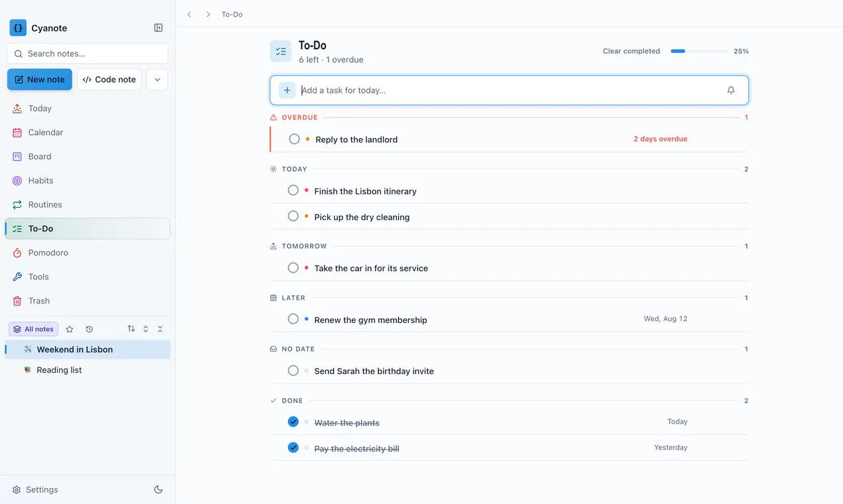Open Today in the sidebar
Screen dimensions: 843x504
point(88,108)
